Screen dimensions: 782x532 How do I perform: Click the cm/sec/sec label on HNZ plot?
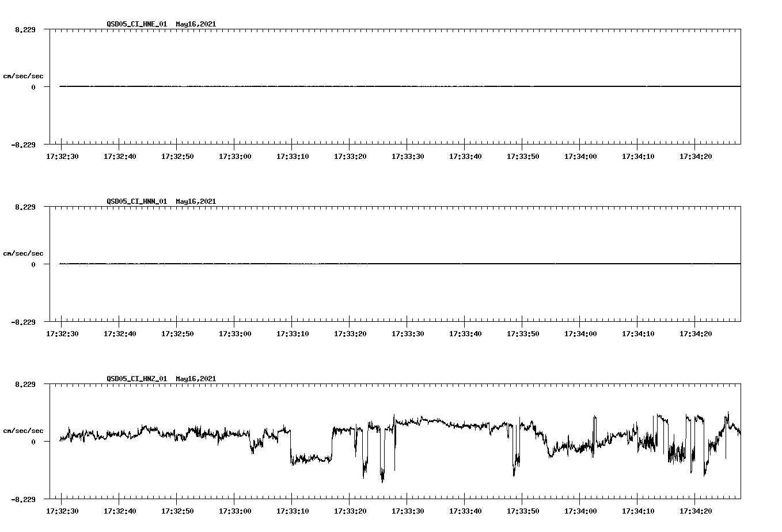point(23,430)
